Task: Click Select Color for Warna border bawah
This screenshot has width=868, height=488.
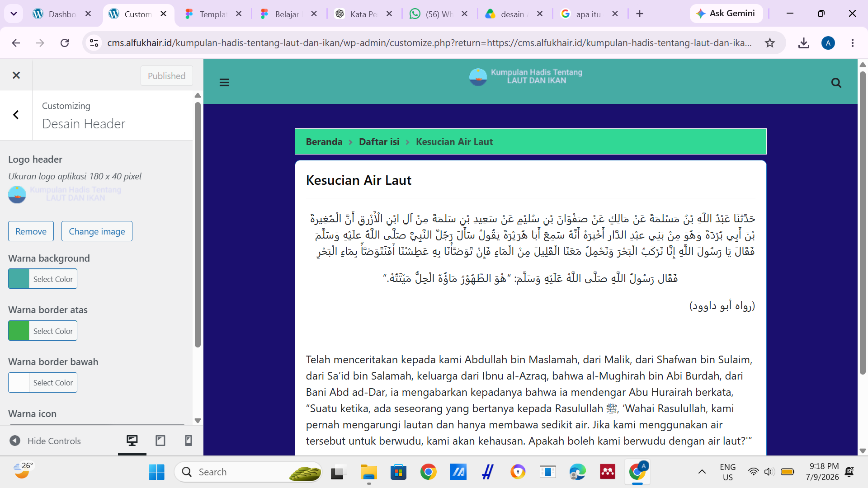Action: pyautogui.click(x=53, y=383)
